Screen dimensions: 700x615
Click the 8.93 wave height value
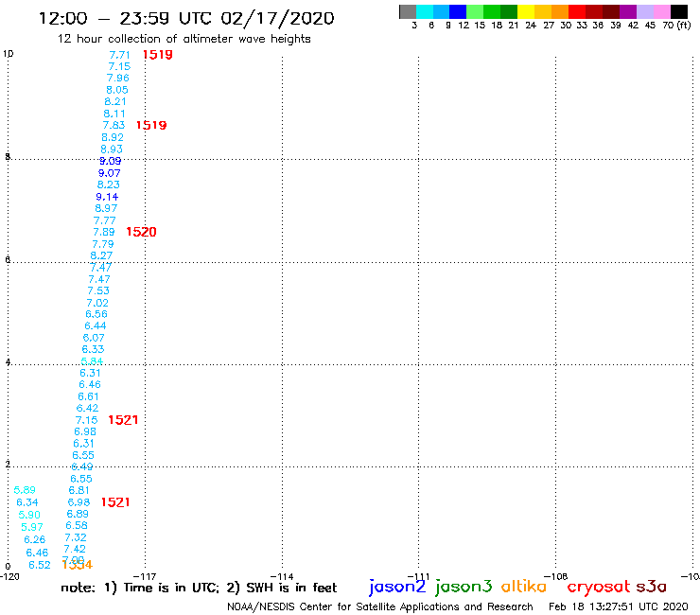pyautogui.click(x=112, y=149)
